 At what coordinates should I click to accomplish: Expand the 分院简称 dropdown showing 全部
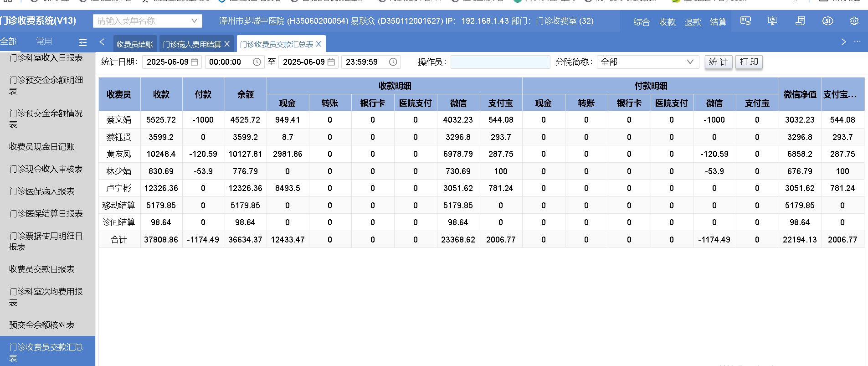pos(690,62)
